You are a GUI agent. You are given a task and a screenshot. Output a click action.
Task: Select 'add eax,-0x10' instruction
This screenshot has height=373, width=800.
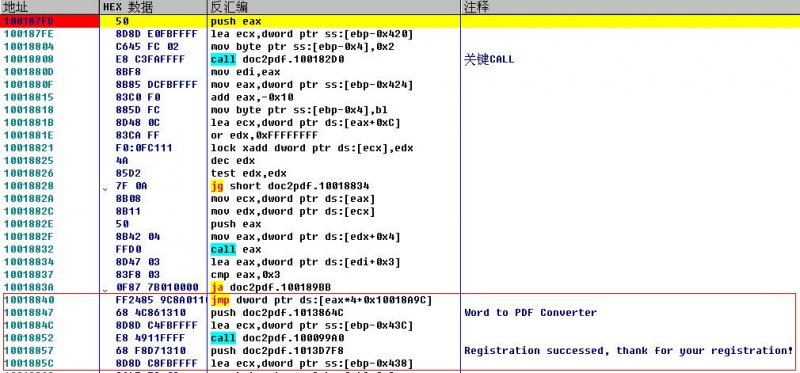252,97
